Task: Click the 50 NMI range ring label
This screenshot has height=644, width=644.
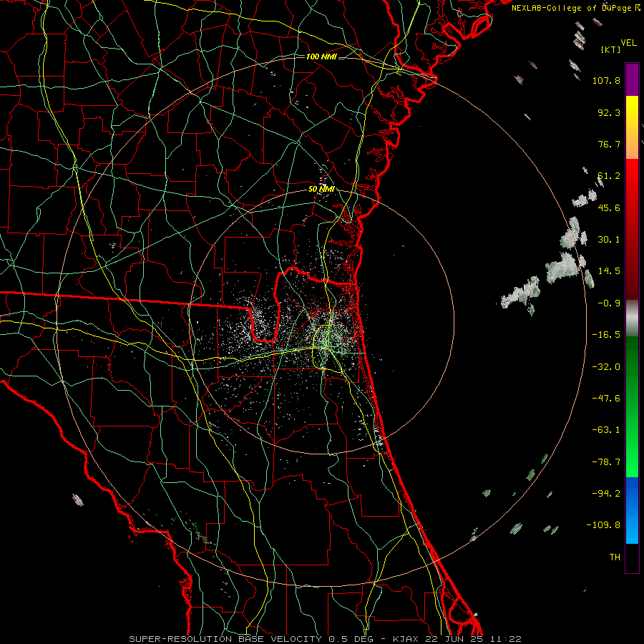Action: pyautogui.click(x=321, y=189)
